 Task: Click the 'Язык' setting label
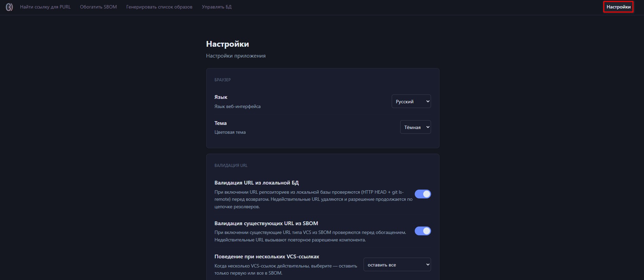pos(221,97)
